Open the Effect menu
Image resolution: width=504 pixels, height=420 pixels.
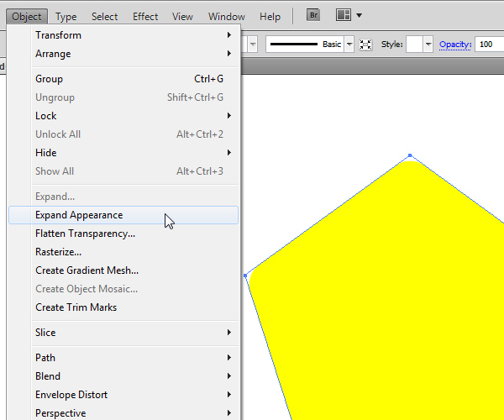point(145,17)
